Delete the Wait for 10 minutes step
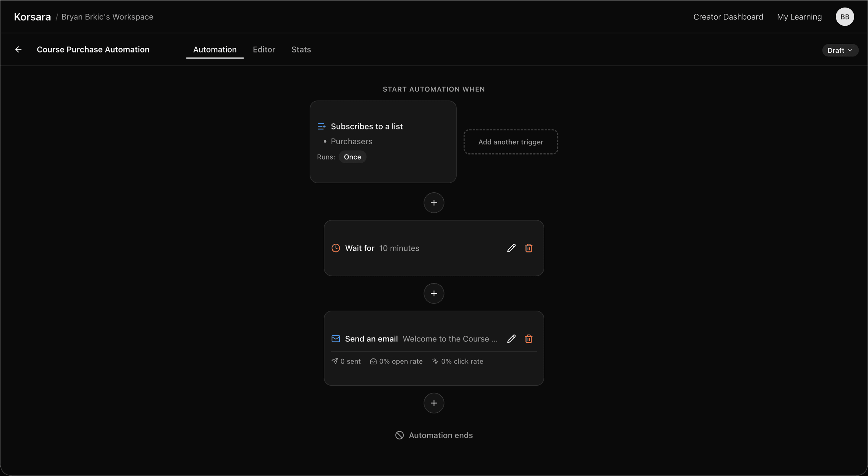 pos(528,248)
